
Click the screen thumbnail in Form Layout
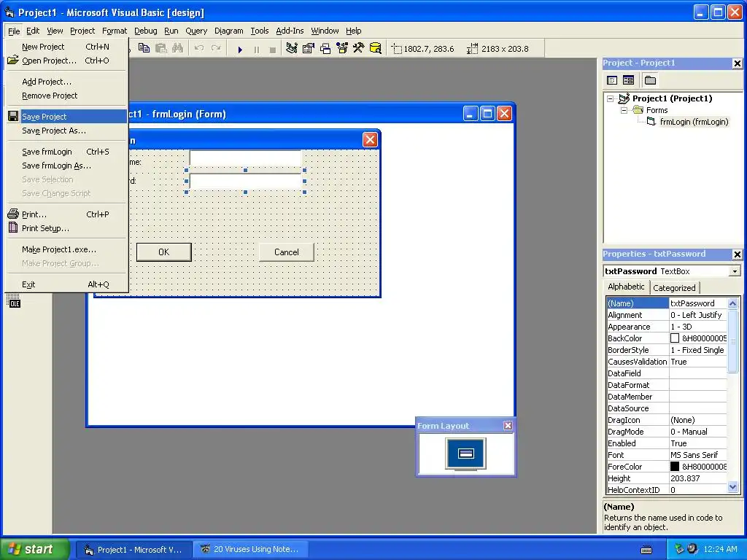tap(466, 454)
